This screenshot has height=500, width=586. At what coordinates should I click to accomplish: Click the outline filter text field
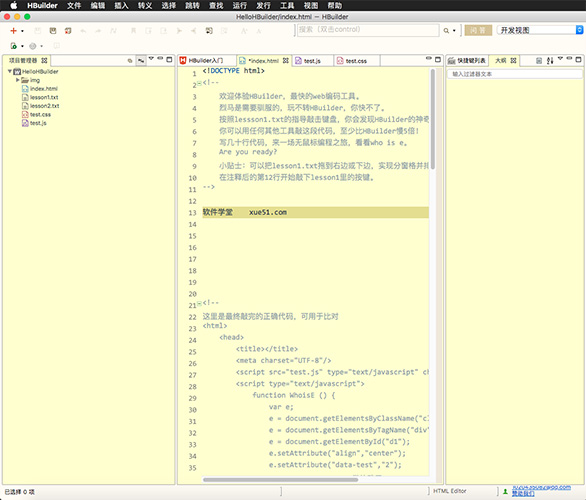click(x=515, y=74)
